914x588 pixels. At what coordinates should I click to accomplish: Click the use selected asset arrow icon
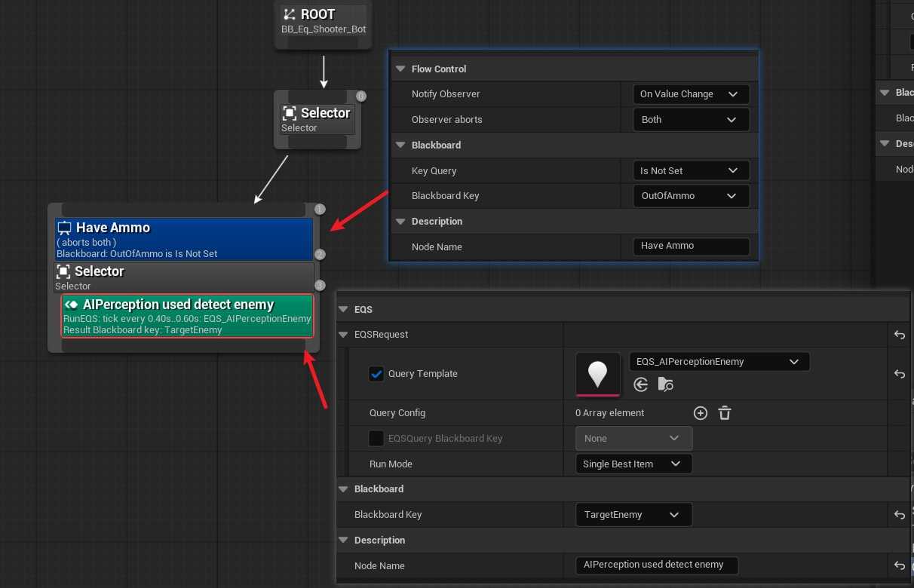[641, 384]
